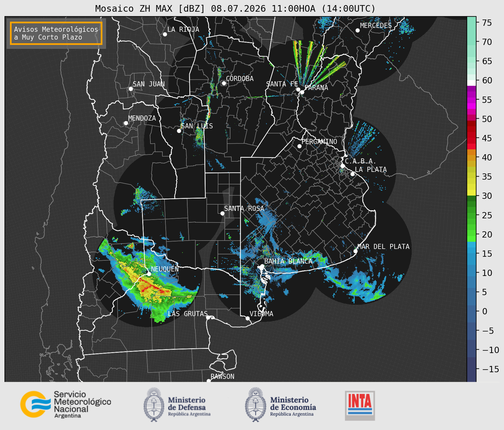The width and height of the screenshot is (504, 430).
Task: Select the Neuquén city marker dot
Action: (x=149, y=274)
